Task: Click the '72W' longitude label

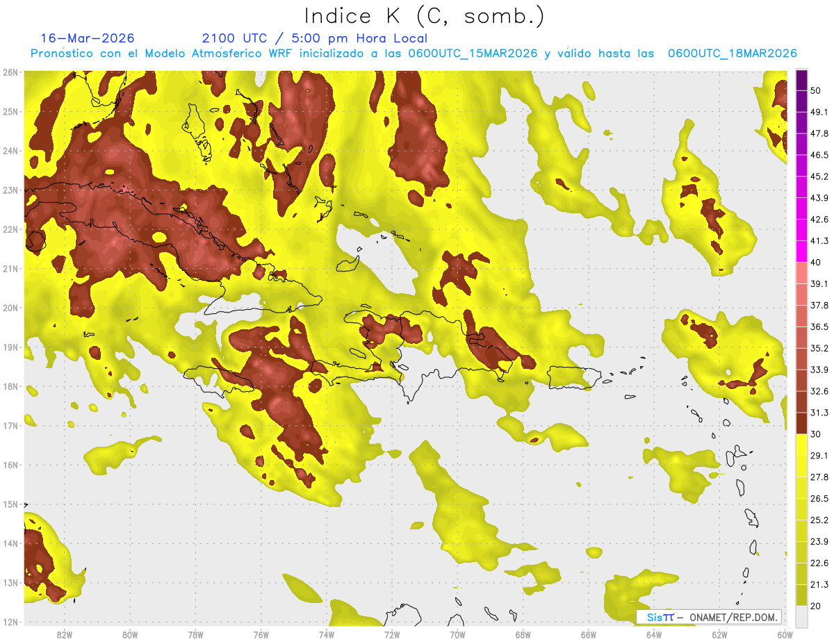Action: tap(392, 635)
